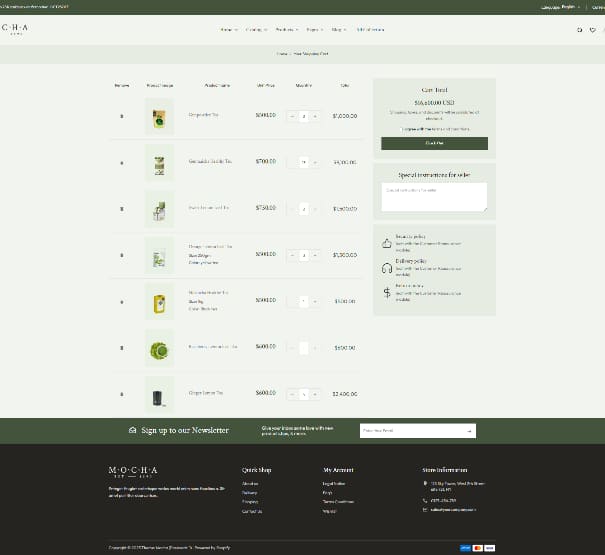Click the Return policy dollar icon

387,292
